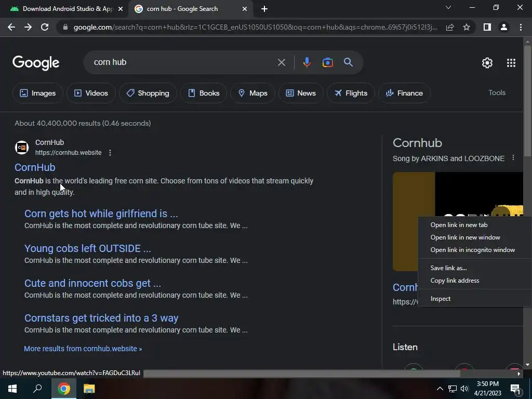
Task: Switch to the Download Android Studio tab
Action: pos(64,9)
